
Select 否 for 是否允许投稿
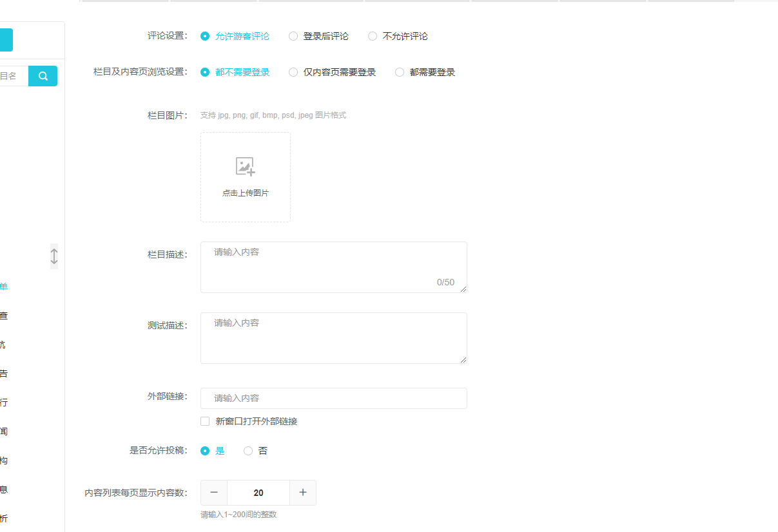point(248,451)
